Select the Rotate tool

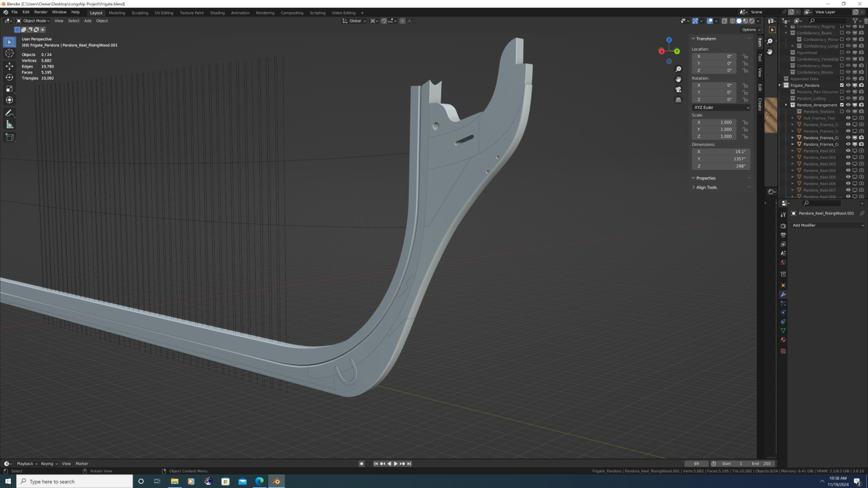9,77
